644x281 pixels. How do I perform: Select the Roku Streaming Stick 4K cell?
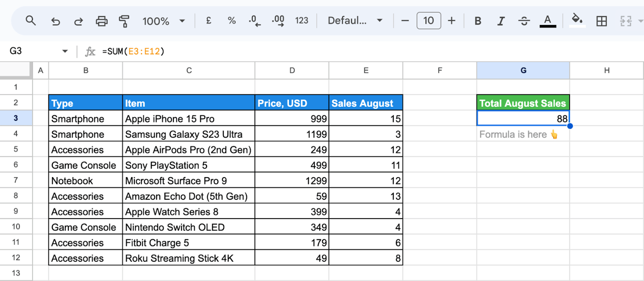tap(189, 258)
